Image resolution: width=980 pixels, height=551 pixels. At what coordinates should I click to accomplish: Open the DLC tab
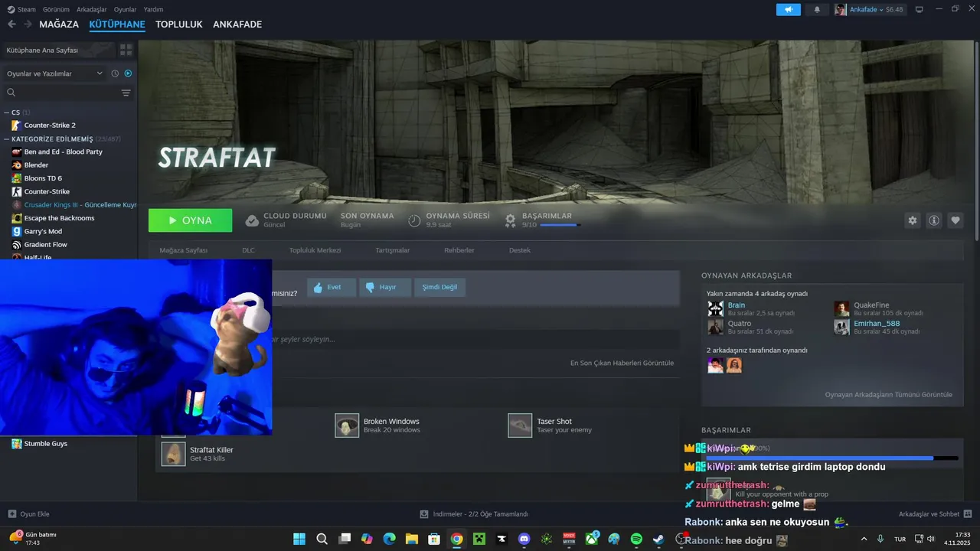tap(248, 250)
